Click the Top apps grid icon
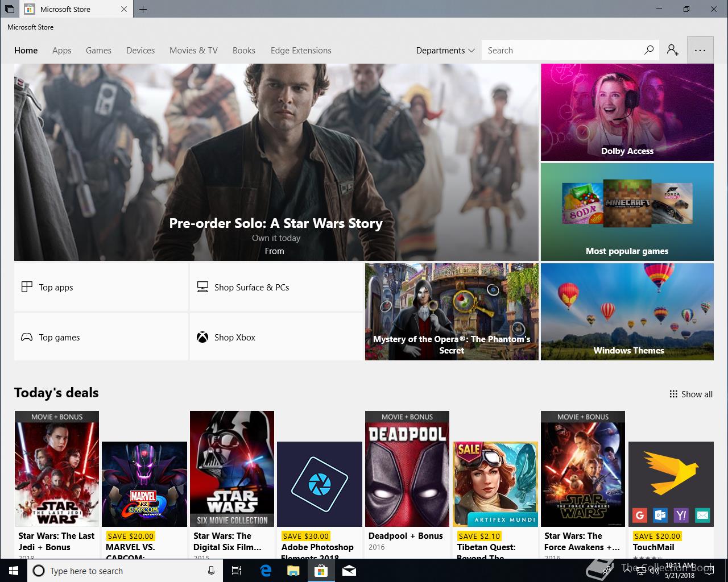Image resolution: width=728 pixels, height=582 pixels. [x=27, y=287]
